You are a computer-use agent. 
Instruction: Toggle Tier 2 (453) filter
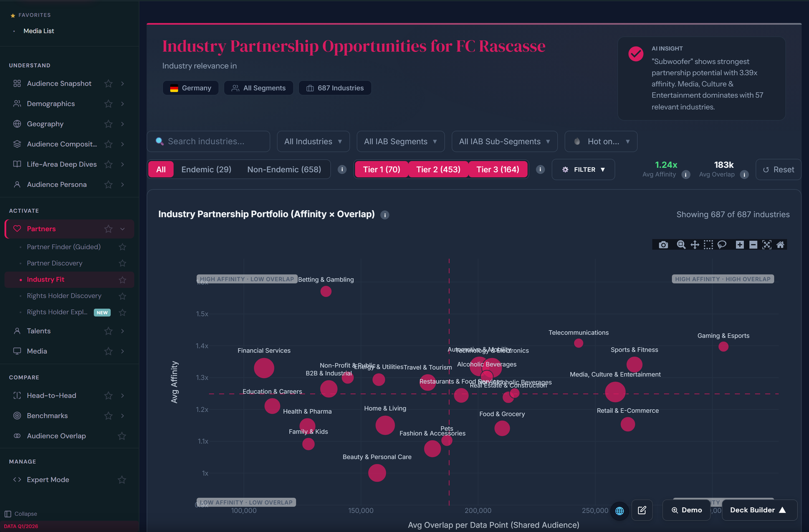438,169
